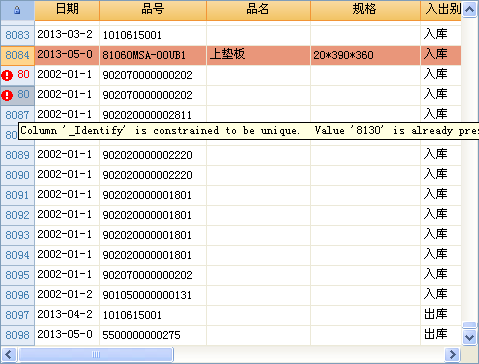Select row header 8092
The image size is (479, 364).
[17, 215]
